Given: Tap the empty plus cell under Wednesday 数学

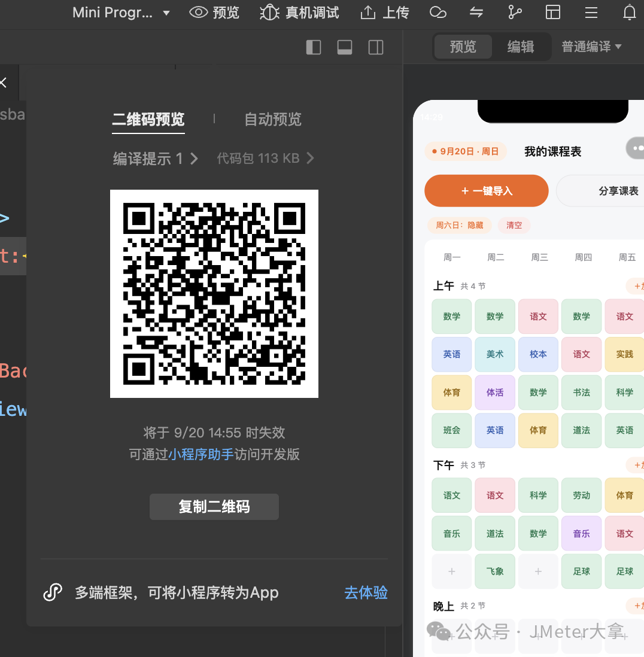Looking at the screenshot, I should click(538, 571).
